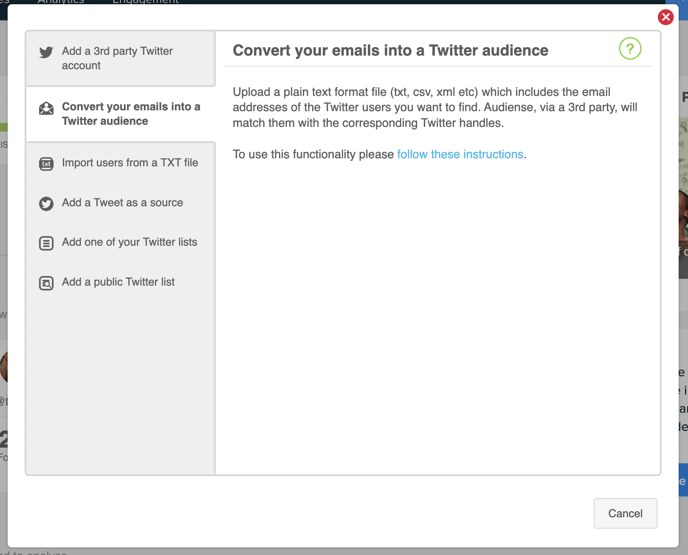688x555 pixels.
Task: Click the round Twitter icon for Tweet source
Action: click(x=46, y=204)
